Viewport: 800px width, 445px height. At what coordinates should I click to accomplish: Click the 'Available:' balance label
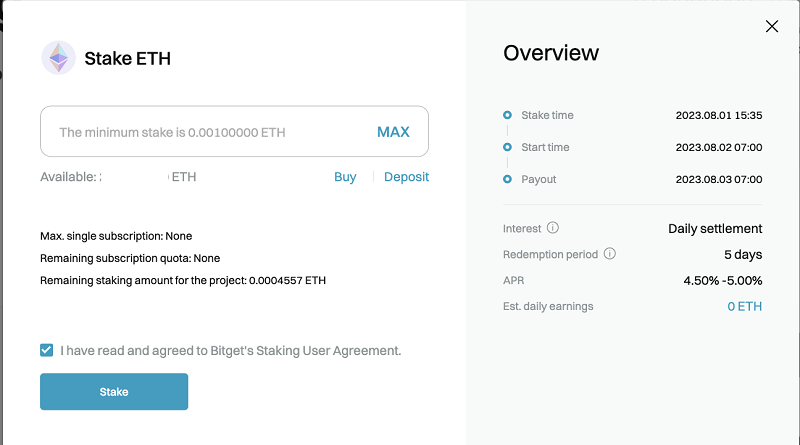click(x=68, y=177)
